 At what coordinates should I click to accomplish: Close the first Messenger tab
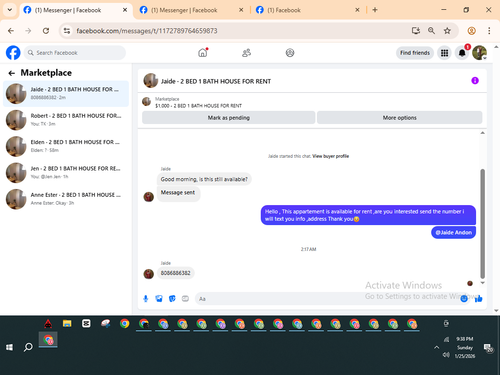[x=125, y=10]
